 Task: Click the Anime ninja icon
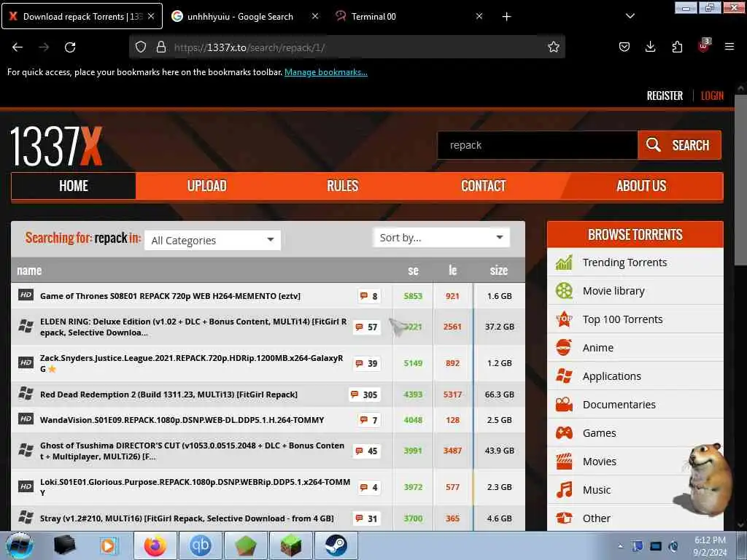(x=564, y=348)
